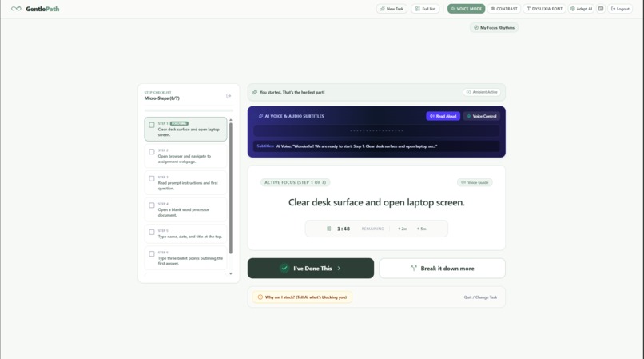Click the I've Done This button
The height and width of the screenshot is (359, 644).
pos(311,268)
